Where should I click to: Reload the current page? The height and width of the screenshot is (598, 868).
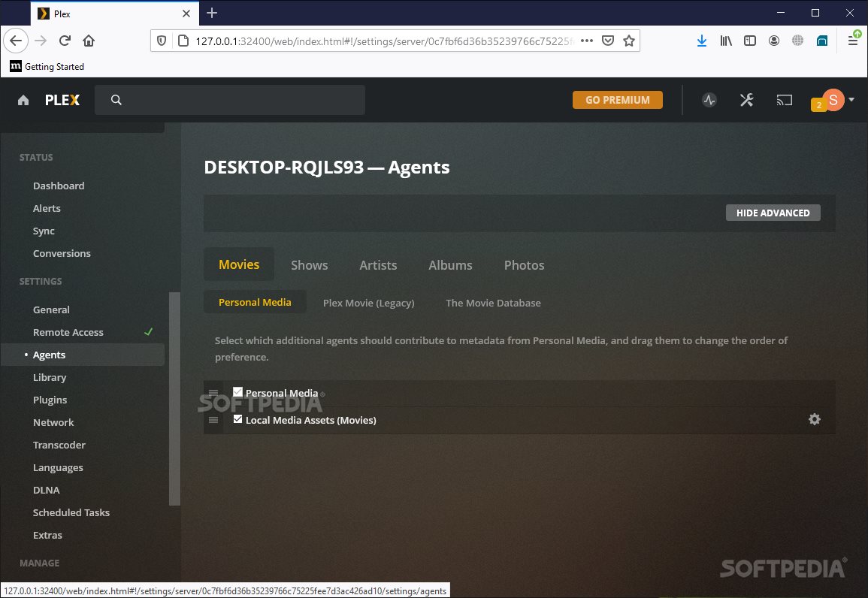point(65,41)
